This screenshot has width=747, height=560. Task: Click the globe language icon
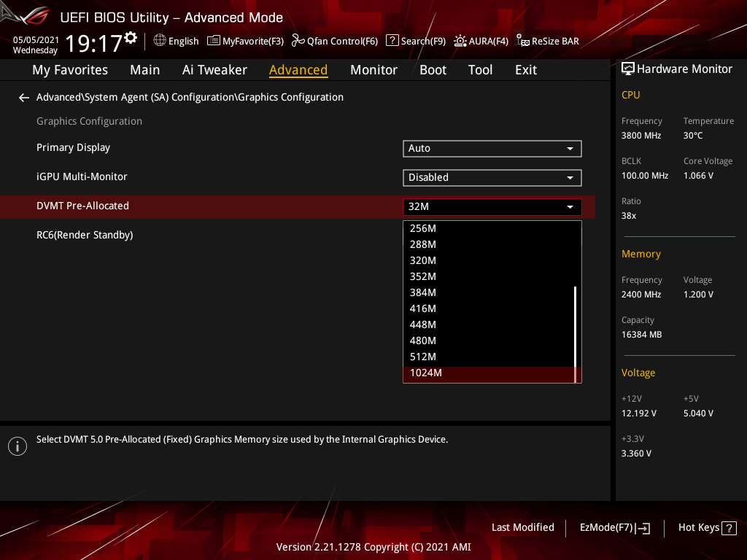[x=160, y=41]
